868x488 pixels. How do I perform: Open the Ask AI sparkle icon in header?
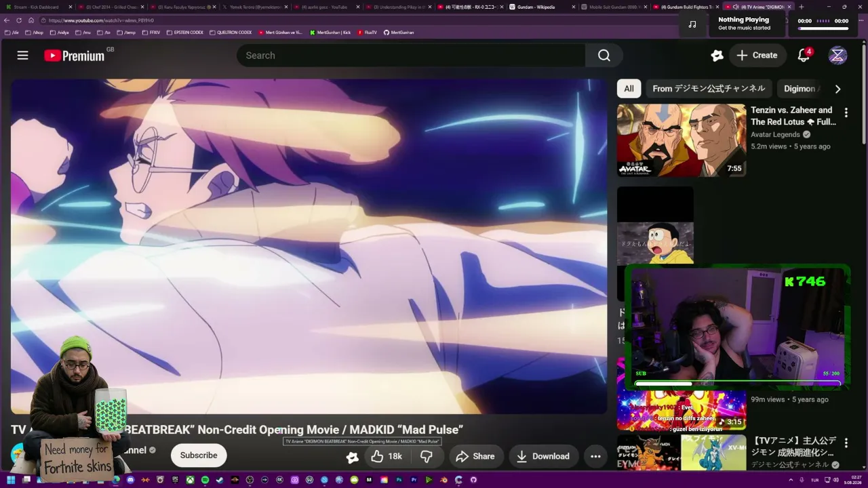(717, 56)
